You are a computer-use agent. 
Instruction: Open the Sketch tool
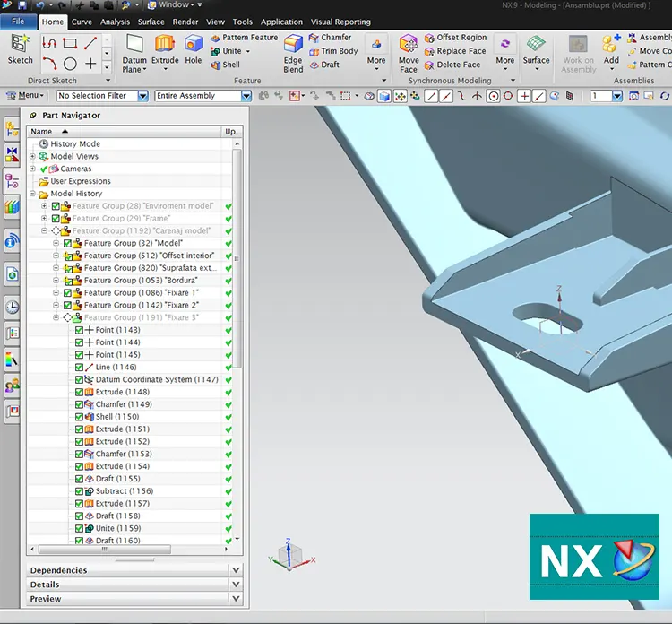coord(20,49)
